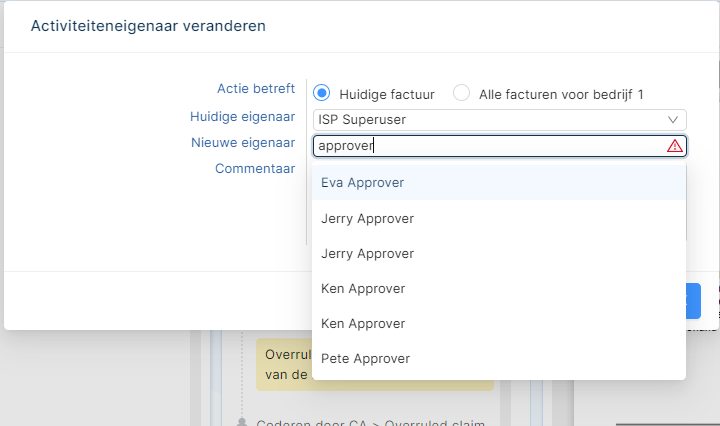Click the Huidige eigenaar label
720x426 pixels.
pyautogui.click(x=243, y=116)
